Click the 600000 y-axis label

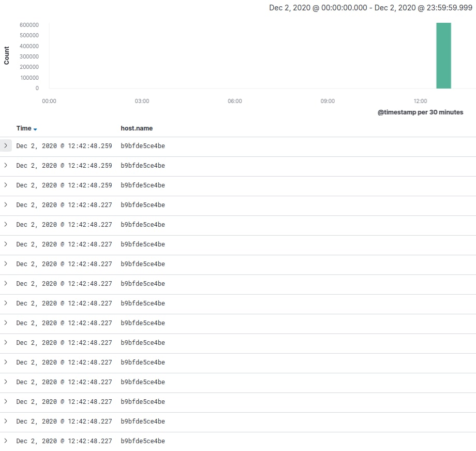pos(29,25)
